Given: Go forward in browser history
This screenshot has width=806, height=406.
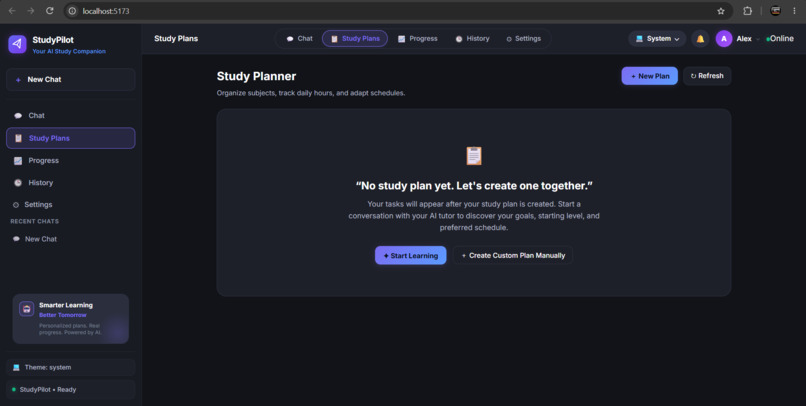Looking at the screenshot, I should click(x=30, y=11).
